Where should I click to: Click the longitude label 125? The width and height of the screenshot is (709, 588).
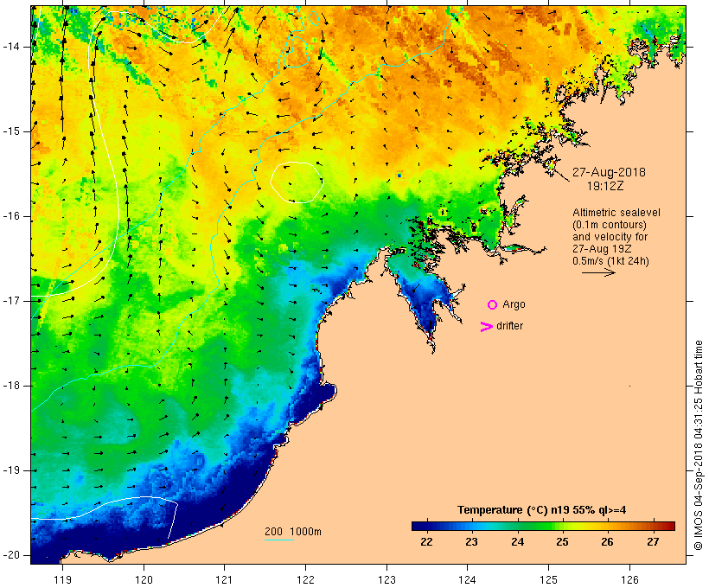(548, 579)
